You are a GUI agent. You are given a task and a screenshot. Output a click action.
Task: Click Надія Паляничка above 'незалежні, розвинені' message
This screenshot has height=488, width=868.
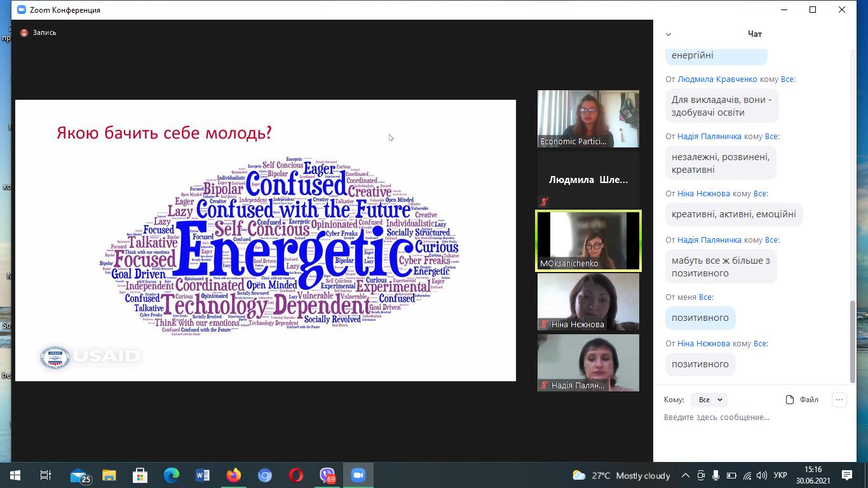click(709, 137)
